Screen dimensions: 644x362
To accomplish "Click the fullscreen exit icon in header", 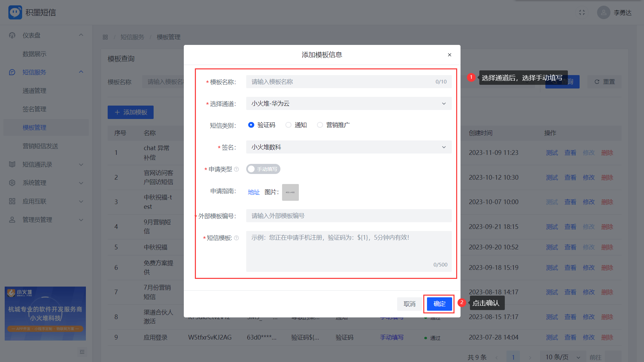I will click(x=582, y=12).
